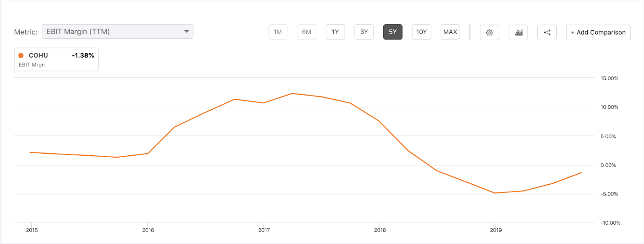
Task: Click the orange COHU legend dot
Action: pos(21,55)
